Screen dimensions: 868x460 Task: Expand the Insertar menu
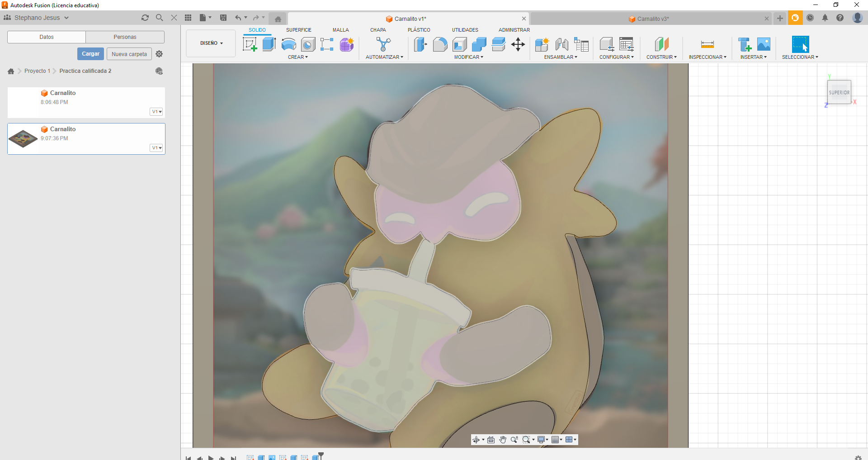(x=754, y=57)
